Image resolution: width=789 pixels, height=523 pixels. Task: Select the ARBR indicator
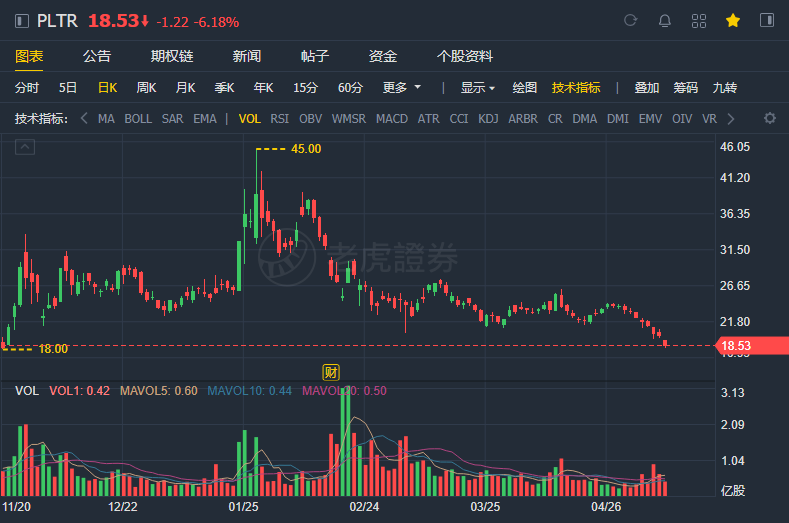pyautogui.click(x=523, y=119)
